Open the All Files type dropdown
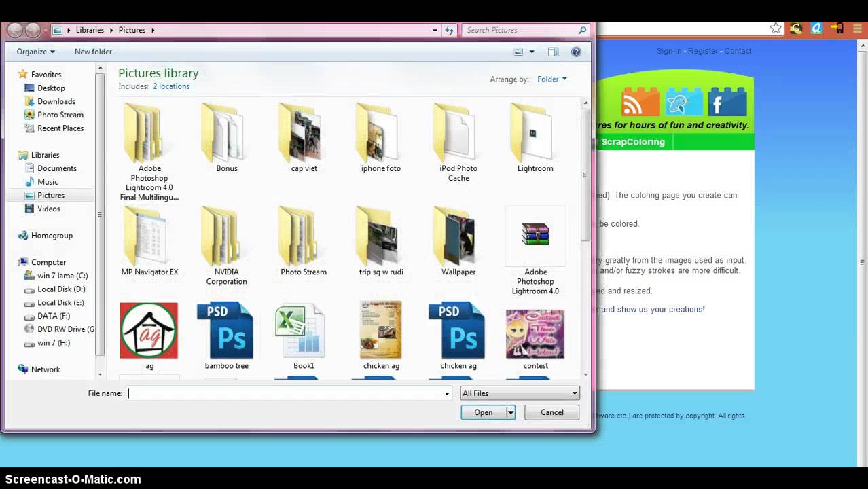The height and width of the screenshot is (489, 868). pyautogui.click(x=520, y=393)
